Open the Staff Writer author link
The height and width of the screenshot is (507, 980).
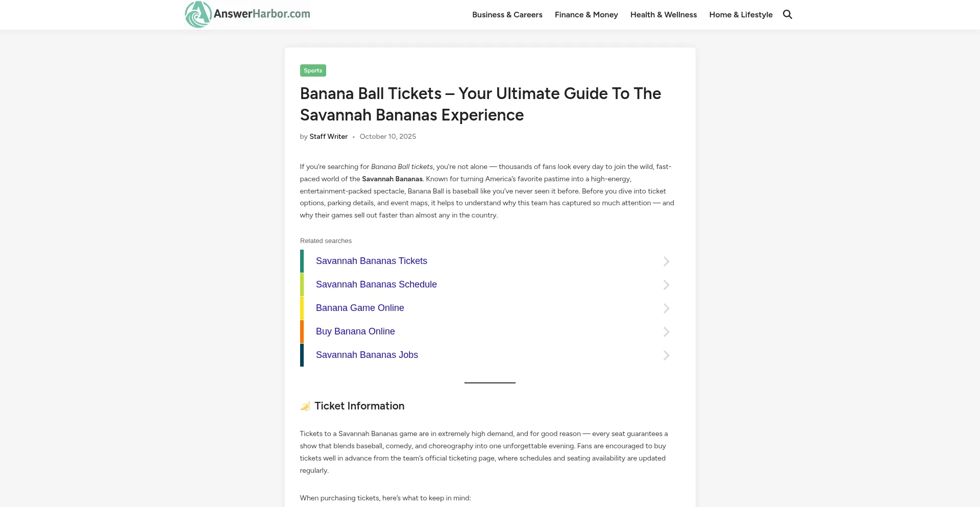(328, 137)
